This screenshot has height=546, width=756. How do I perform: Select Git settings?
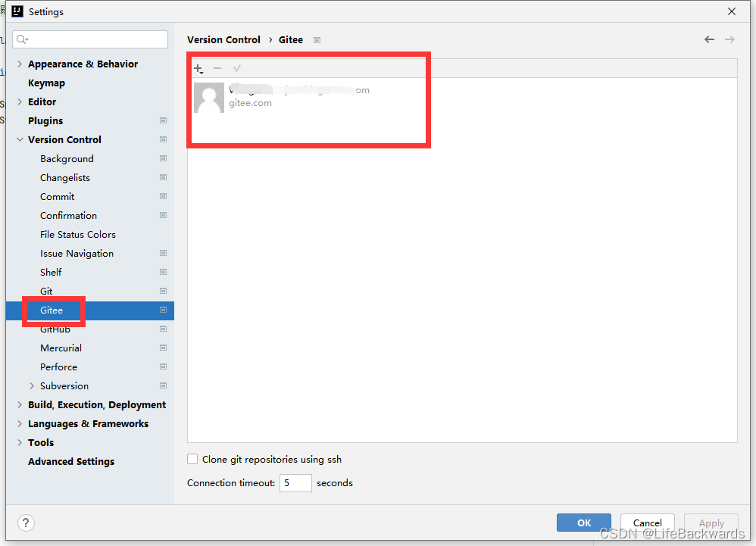(x=46, y=291)
